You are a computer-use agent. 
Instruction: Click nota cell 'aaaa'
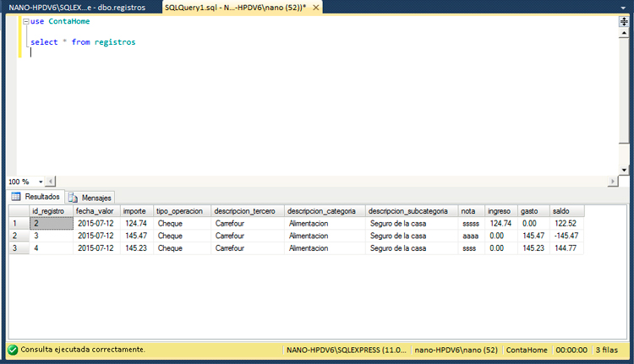471,236
